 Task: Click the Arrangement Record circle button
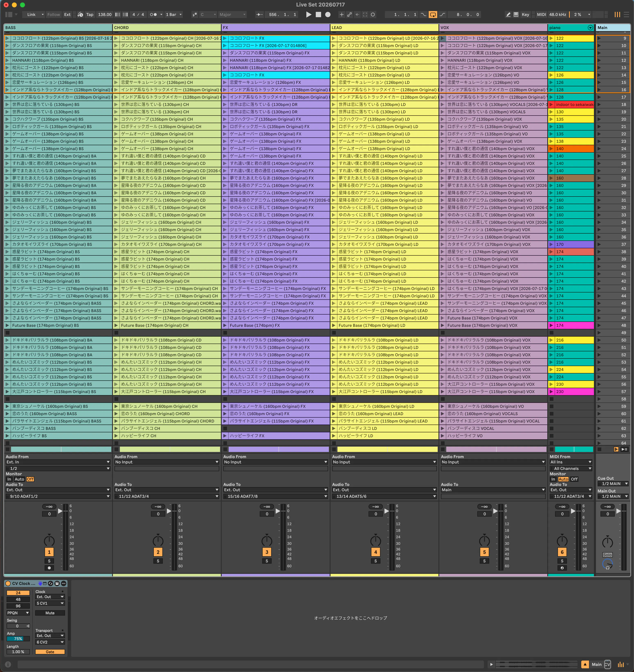[328, 15]
